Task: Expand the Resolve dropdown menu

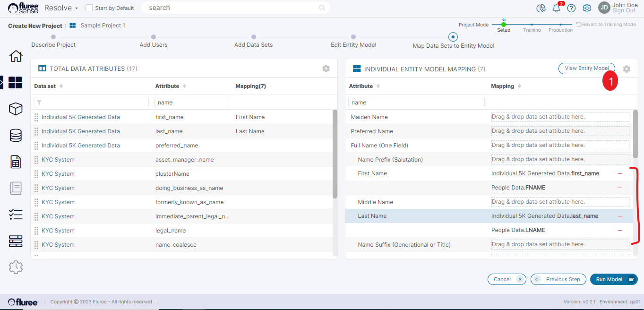Action: [61, 8]
